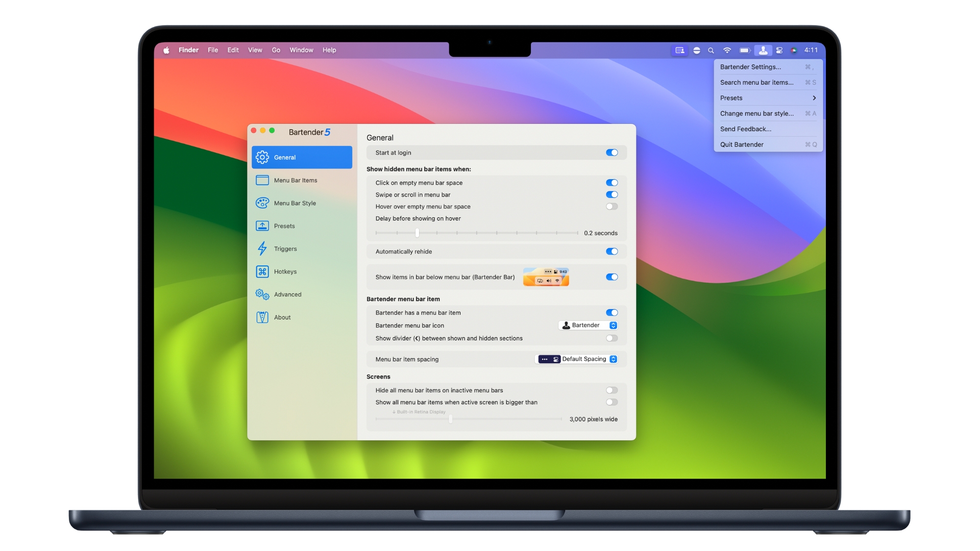
Task: Minimize Bartender window with yellow button
Action: (263, 131)
